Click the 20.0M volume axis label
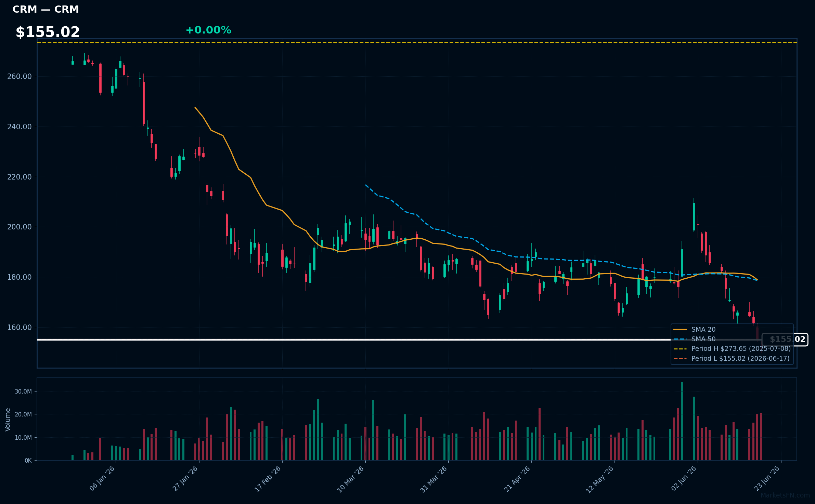Screen dimensions: 815x504 tap(23, 414)
